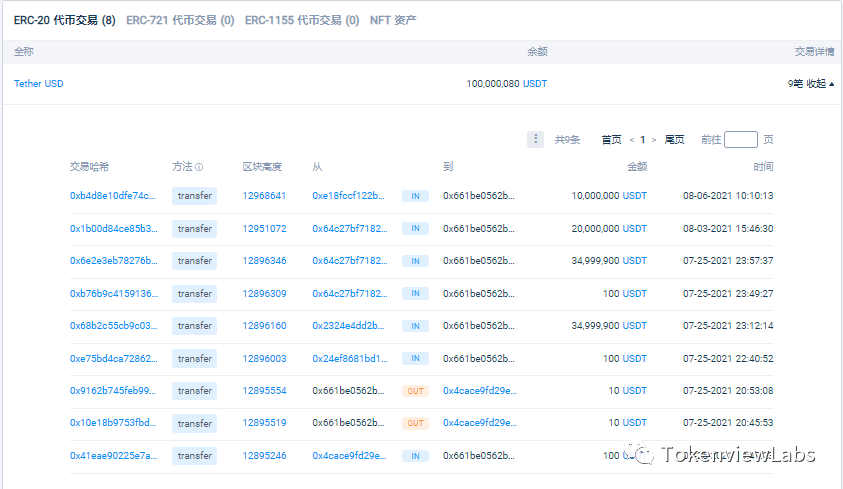Click the OUT badge on block 12895519 row

[415, 424]
